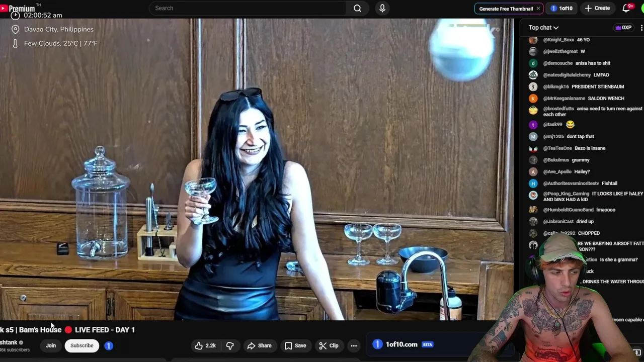Click username @natesdigitalalchemy in chat
Viewport: 644px width, 362px height.
567,75
